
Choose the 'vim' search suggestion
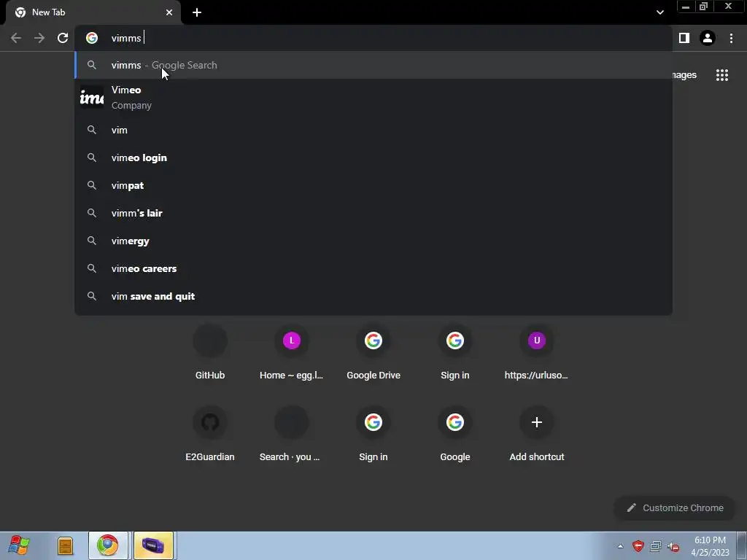click(373, 130)
